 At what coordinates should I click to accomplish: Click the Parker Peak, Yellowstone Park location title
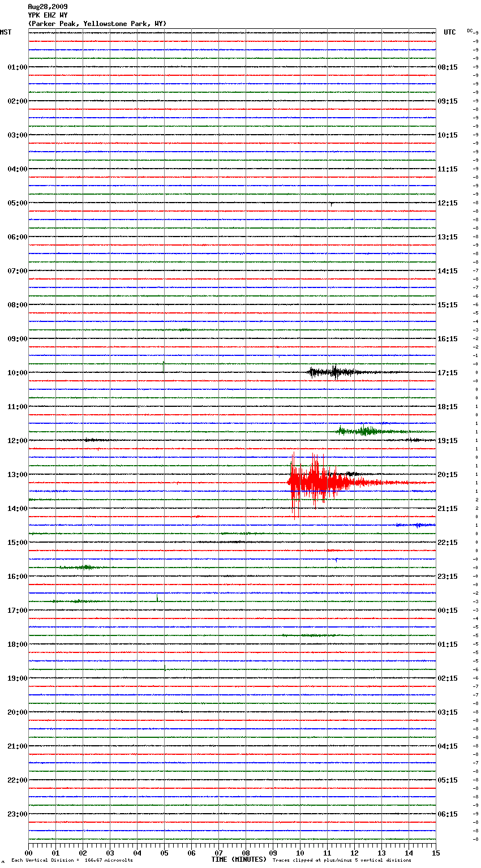[x=97, y=24]
